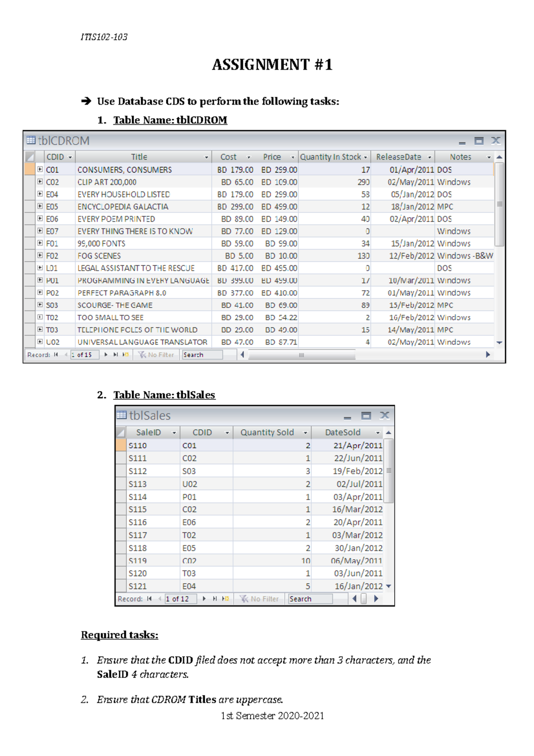Screen dimensions: 534x756
Task: Click the No Filter button in tblSales
Action: click(x=259, y=599)
